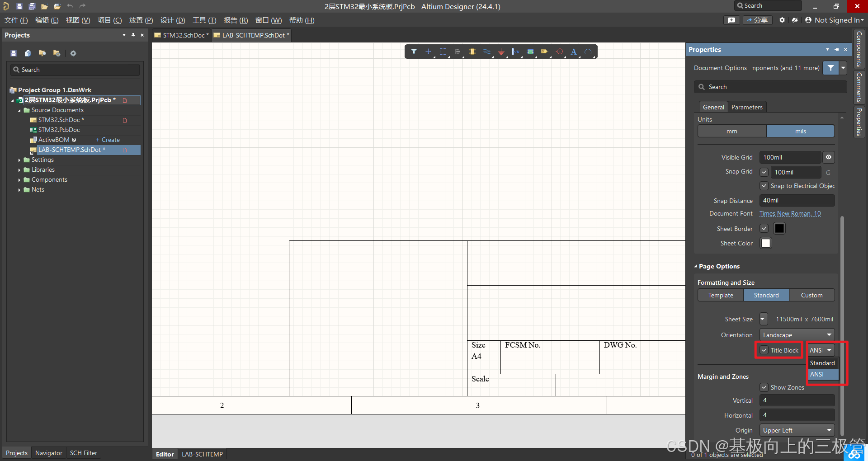Click the 分享 share button
Viewport: 868px width, 461px height.
pos(757,20)
